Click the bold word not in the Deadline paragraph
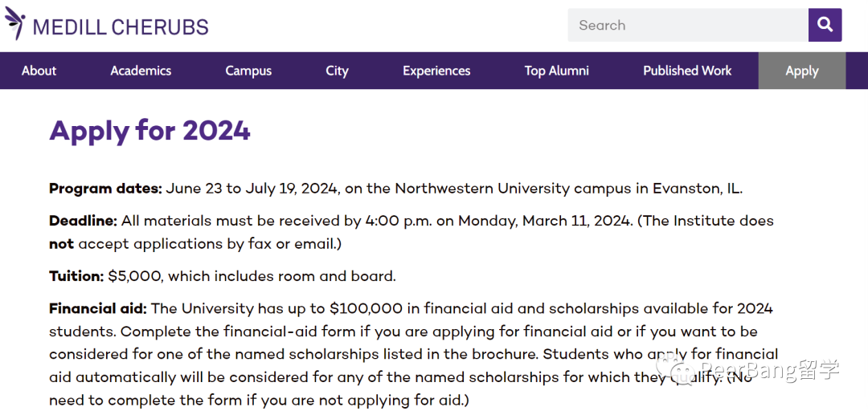 click(x=61, y=244)
